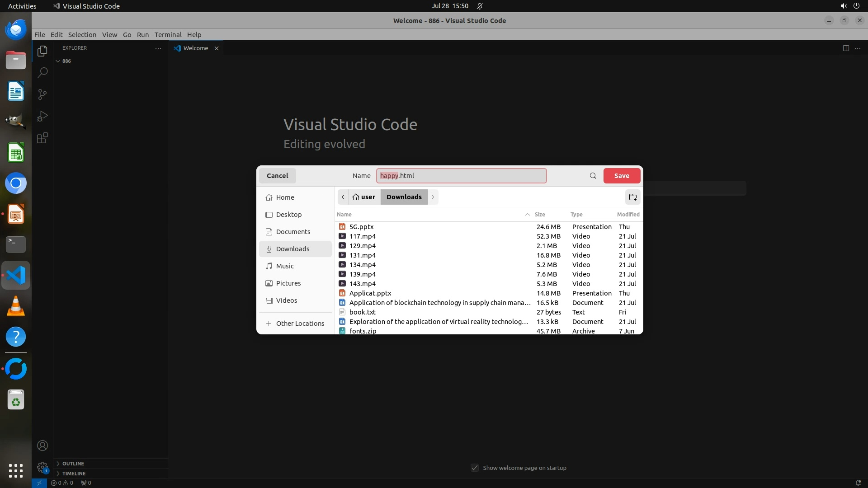Image resolution: width=868 pixels, height=488 pixels.
Task: Click the search icon in save dialog
Action: [x=593, y=176]
